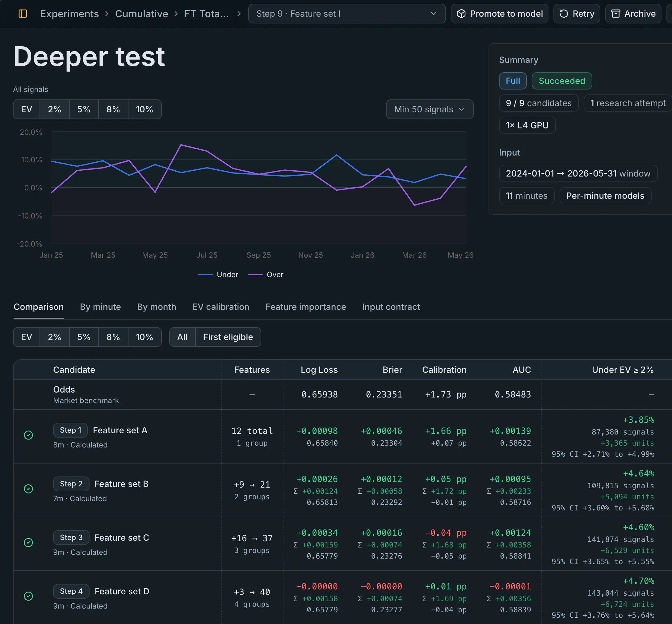The height and width of the screenshot is (624, 672).
Task: Open the Feature importance tab
Action: (306, 306)
